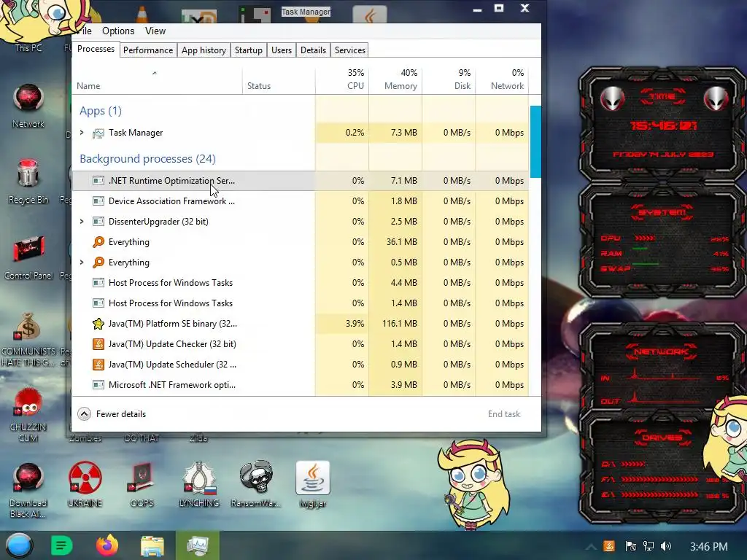Open the Options menu
This screenshot has width=747, height=560.
118,31
